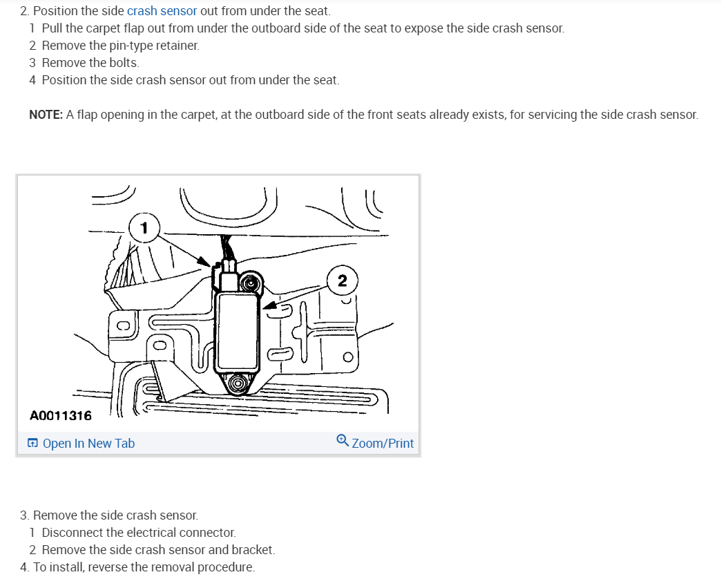Click the A0011316 illustration code label

[61, 415]
